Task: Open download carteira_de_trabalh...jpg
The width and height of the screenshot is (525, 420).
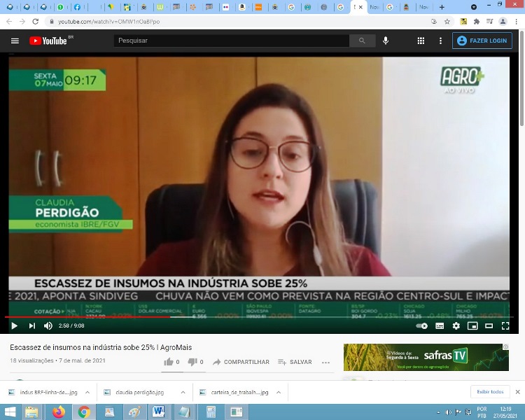Action: pyautogui.click(x=234, y=392)
